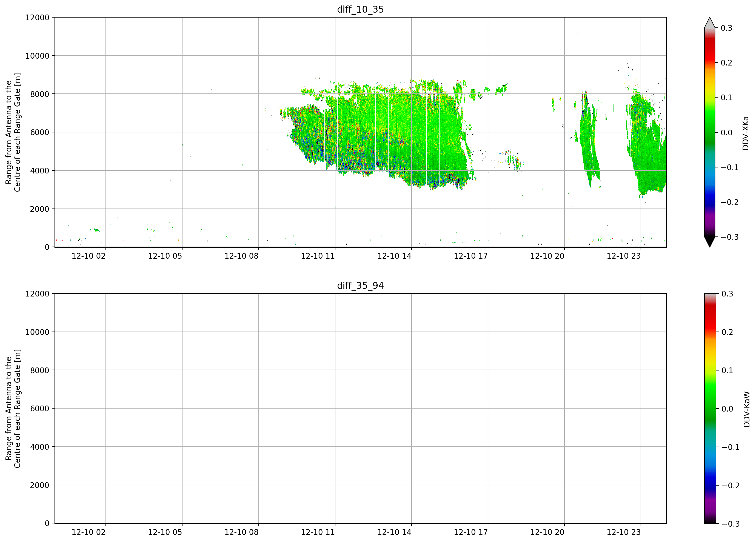Click the 12-10 02 tick label in top plot
This screenshot has width=756, height=542.
(x=88, y=256)
